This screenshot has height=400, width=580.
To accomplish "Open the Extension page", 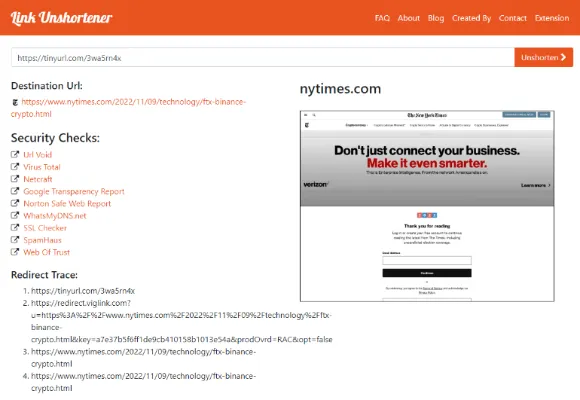I will pos(552,18).
